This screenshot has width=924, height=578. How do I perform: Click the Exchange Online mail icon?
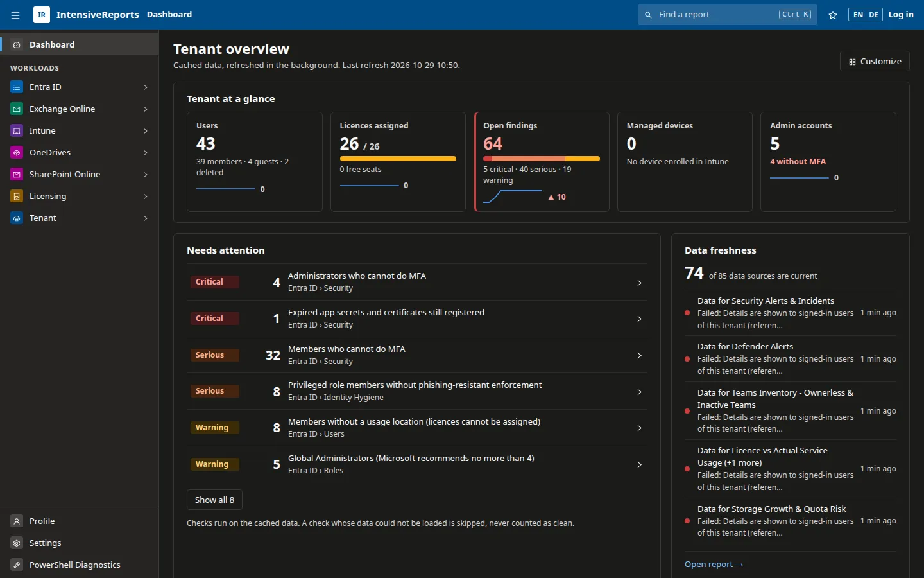pos(17,109)
